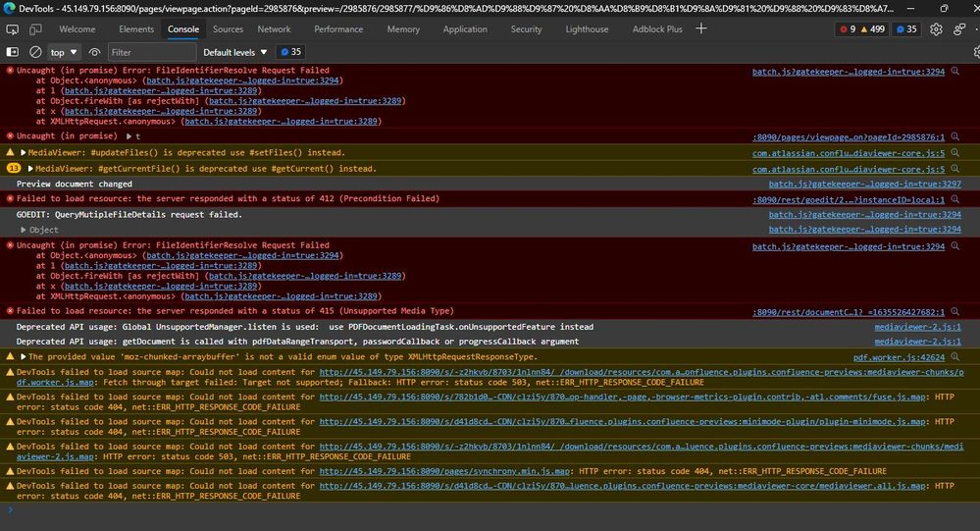Image resolution: width=980 pixels, height=531 pixels.
Task: Open com.atlassian source link for #updateFiles warning
Action: pyautogui.click(x=849, y=153)
